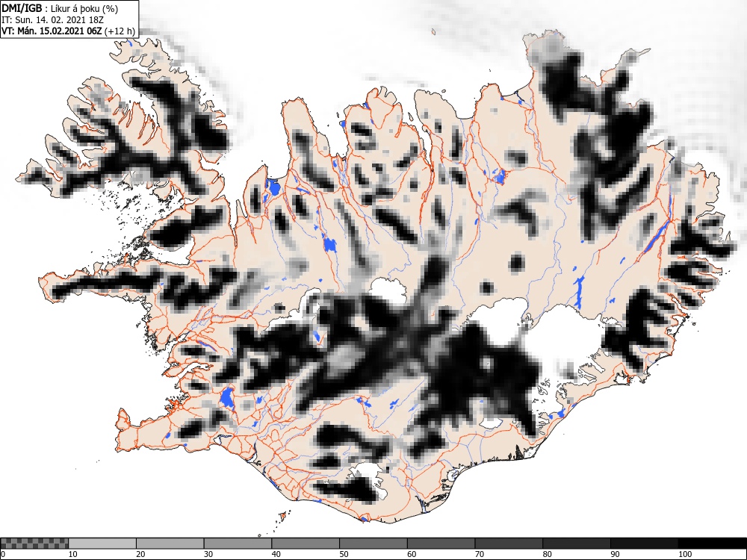
Task: Pick the 80–90 legend swatch
Action: pyautogui.click(x=576, y=544)
